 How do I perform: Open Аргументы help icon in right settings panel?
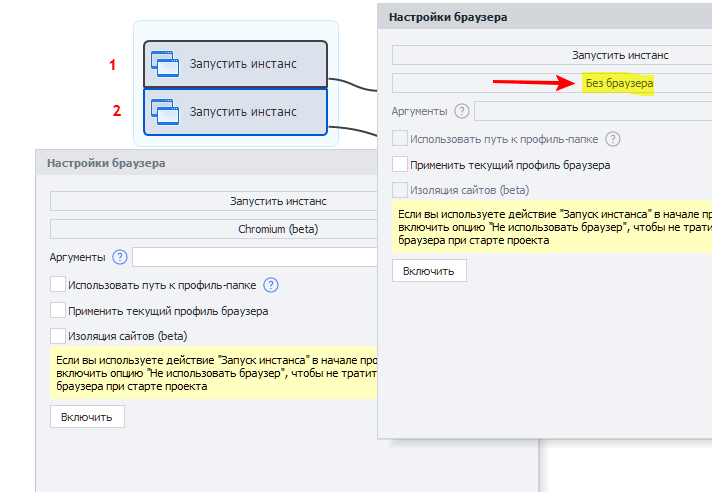tap(462, 111)
